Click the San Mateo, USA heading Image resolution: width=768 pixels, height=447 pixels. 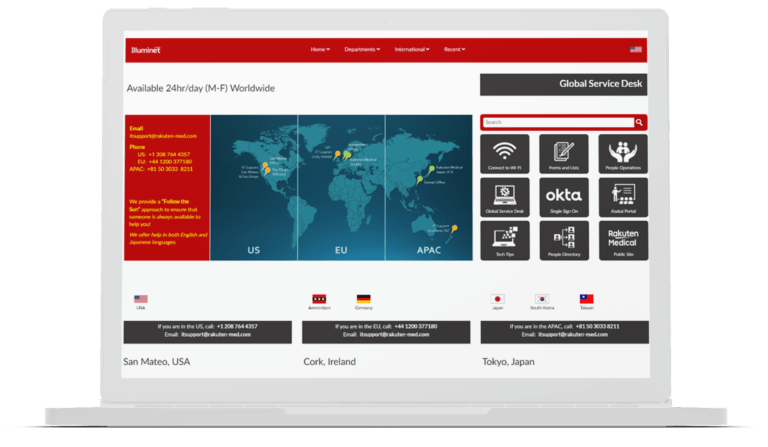click(157, 362)
